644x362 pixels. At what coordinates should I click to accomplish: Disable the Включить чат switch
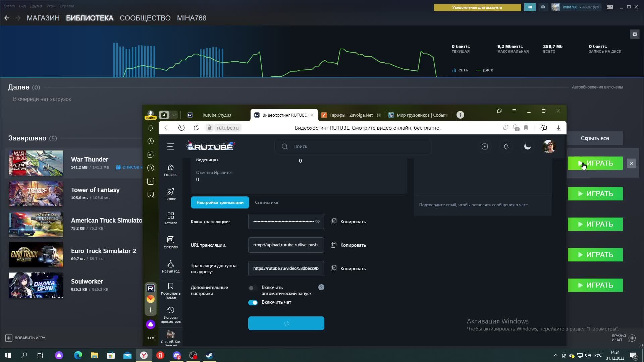tap(253, 302)
